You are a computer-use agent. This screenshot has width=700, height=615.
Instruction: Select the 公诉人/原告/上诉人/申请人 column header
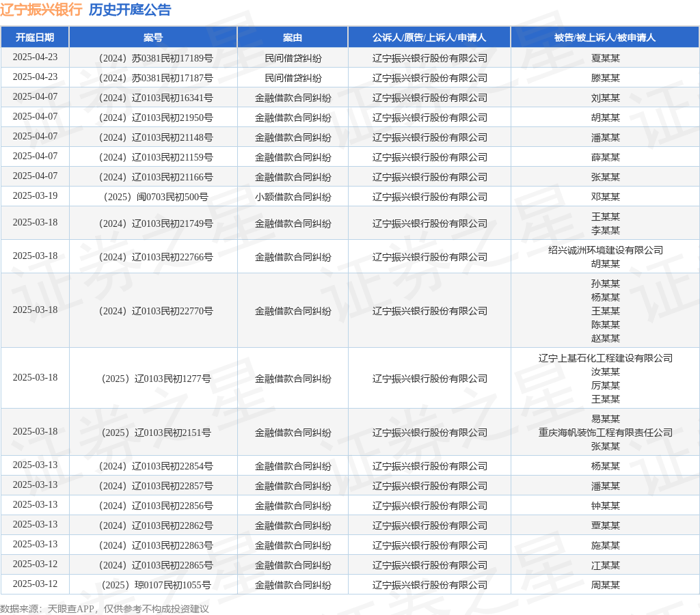point(429,38)
